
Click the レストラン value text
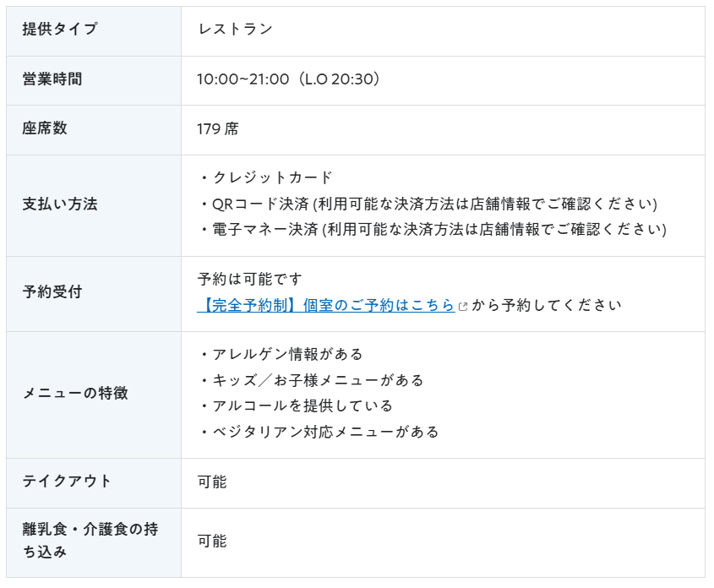coord(236,29)
